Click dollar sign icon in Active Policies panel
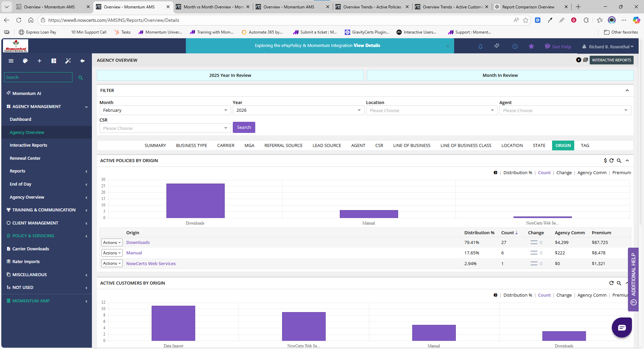 [605, 160]
